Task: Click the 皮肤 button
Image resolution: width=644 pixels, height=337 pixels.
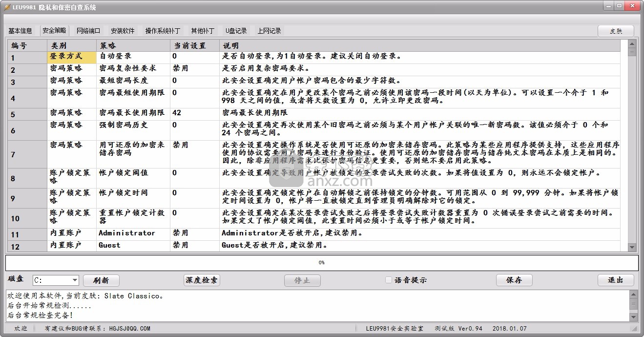Action: [x=616, y=31]
